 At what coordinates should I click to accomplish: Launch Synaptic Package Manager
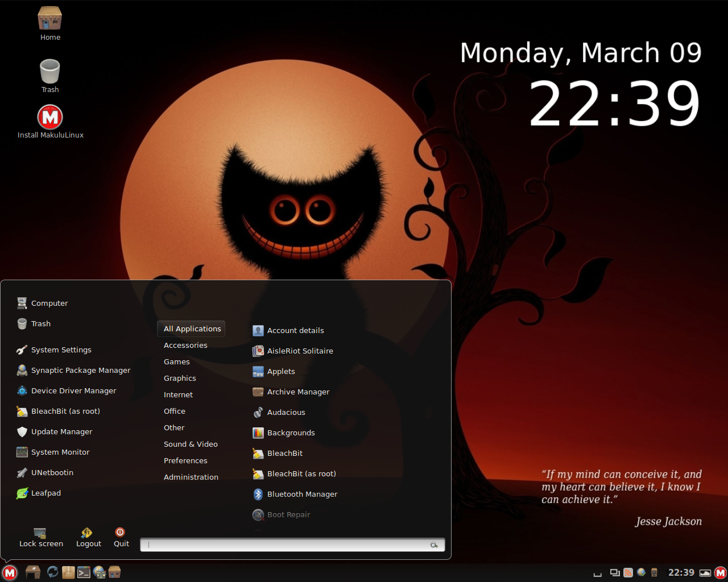(x=73, y=370)
